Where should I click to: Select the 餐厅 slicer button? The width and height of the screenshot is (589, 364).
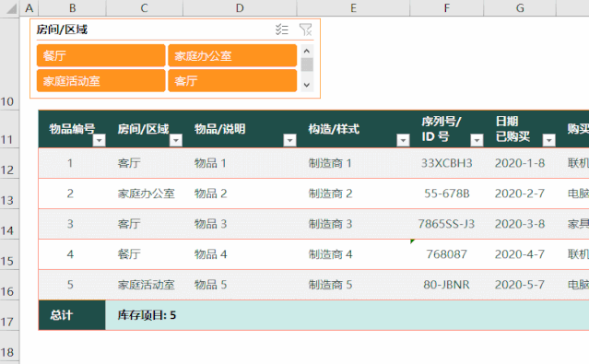tap(101, 55)
